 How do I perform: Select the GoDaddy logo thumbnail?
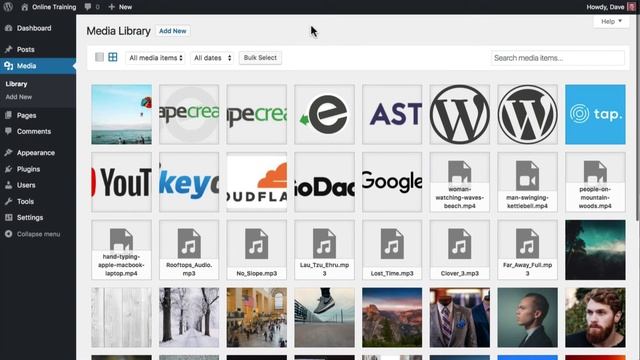324,182
